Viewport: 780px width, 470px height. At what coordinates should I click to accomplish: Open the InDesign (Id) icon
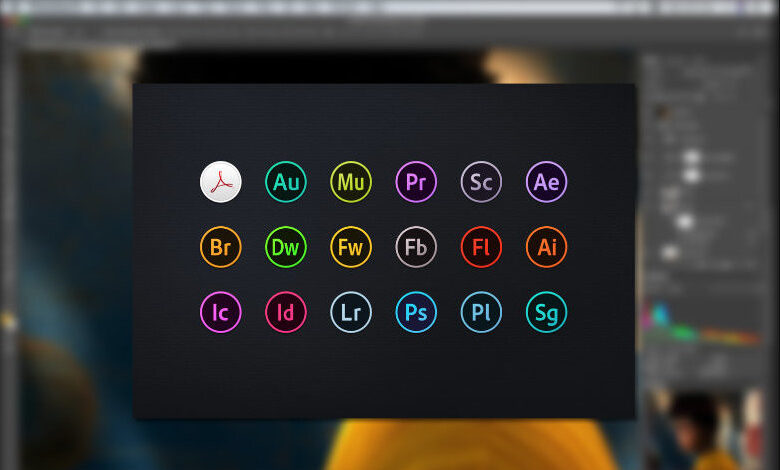286,312
